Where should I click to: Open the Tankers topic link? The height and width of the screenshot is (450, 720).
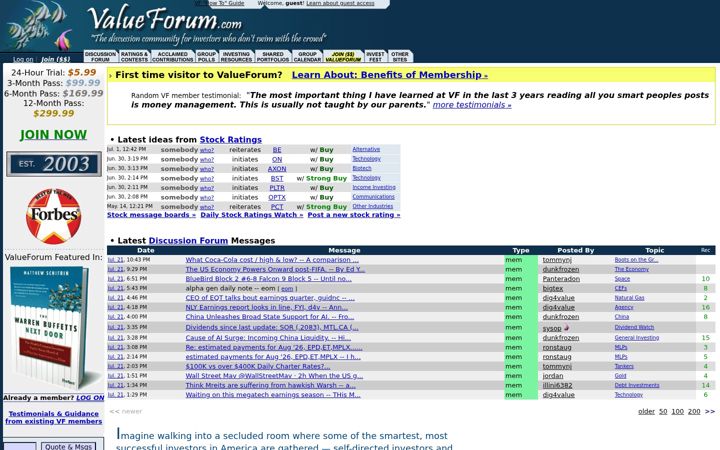624,366
